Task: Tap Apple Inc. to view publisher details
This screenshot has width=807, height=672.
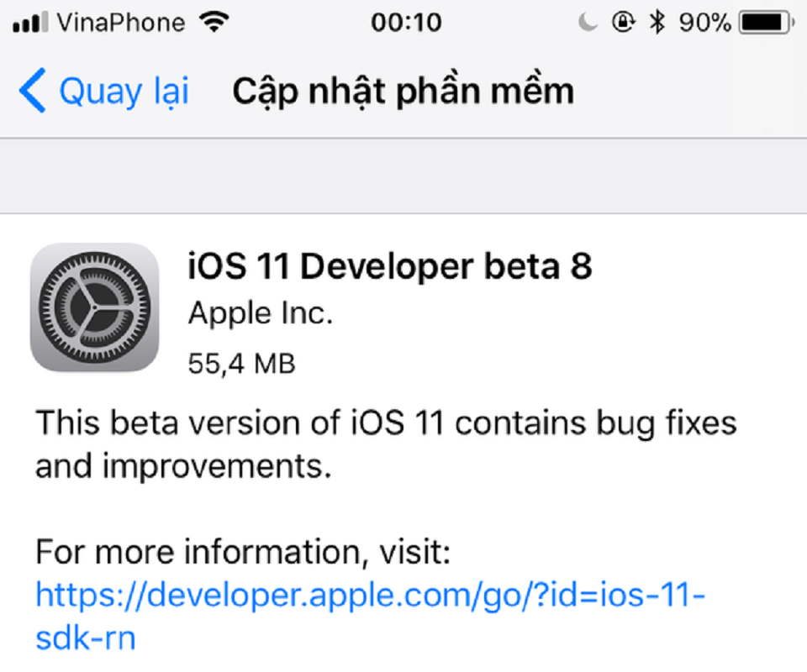Action: click(260, 312)
